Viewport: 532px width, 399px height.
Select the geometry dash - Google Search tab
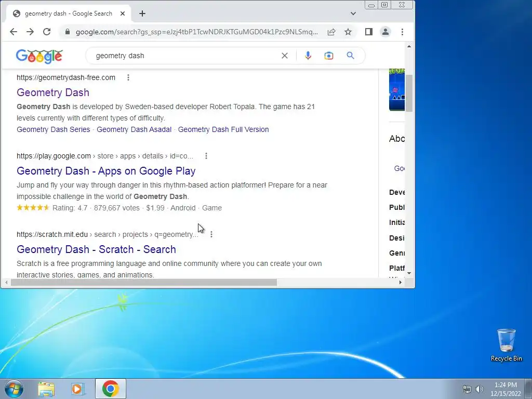(x=68, y=14)
